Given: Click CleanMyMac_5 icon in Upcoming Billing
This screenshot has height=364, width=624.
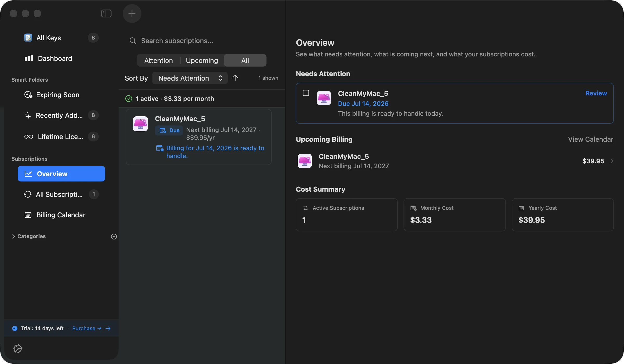Looking at the screenshot, I should pos(304,161).
